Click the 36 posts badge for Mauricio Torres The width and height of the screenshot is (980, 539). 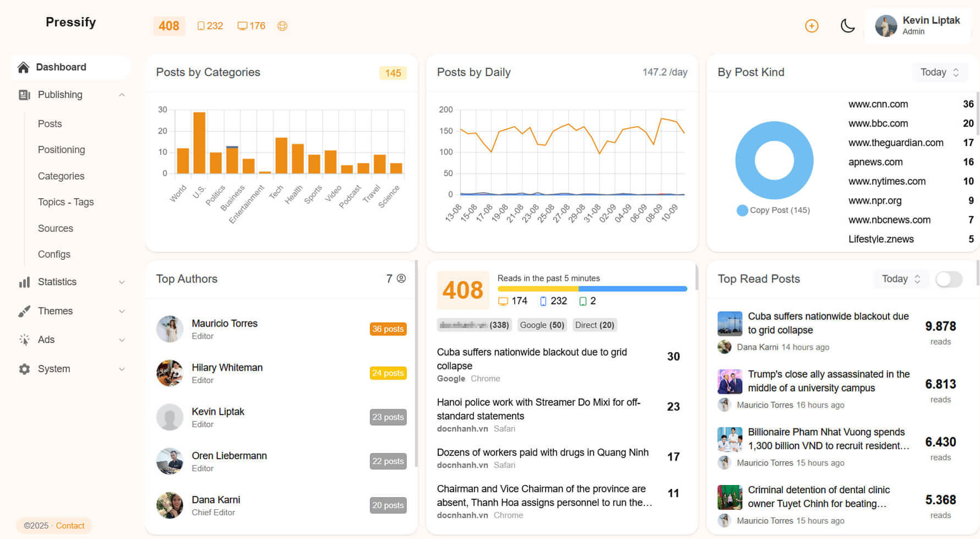coord(388,329)
